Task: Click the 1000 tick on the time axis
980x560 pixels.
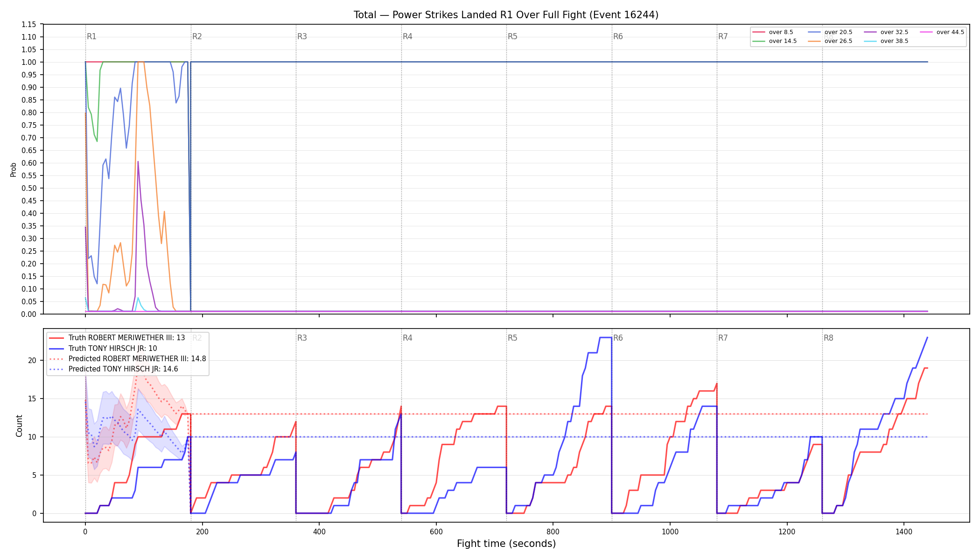Action: [x=670, y=532]
